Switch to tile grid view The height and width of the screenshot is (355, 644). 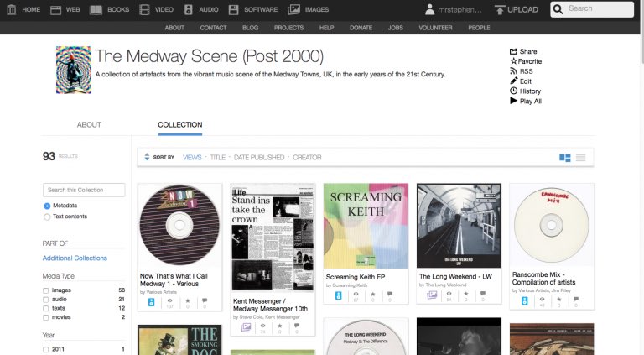tap(565, 158)
